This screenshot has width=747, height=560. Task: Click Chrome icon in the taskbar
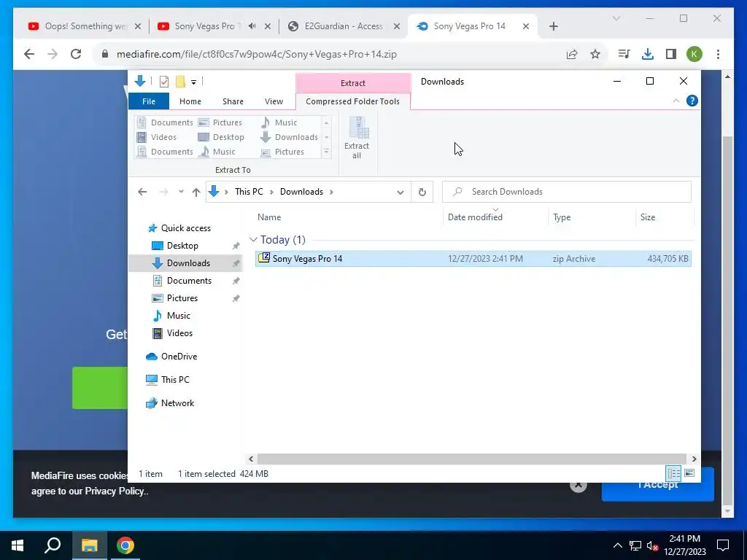pyautogui.click(x=125, y=545)
